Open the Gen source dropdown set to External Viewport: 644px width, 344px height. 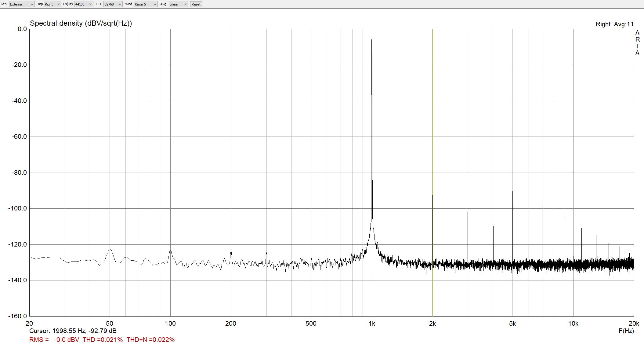(22, 4)
